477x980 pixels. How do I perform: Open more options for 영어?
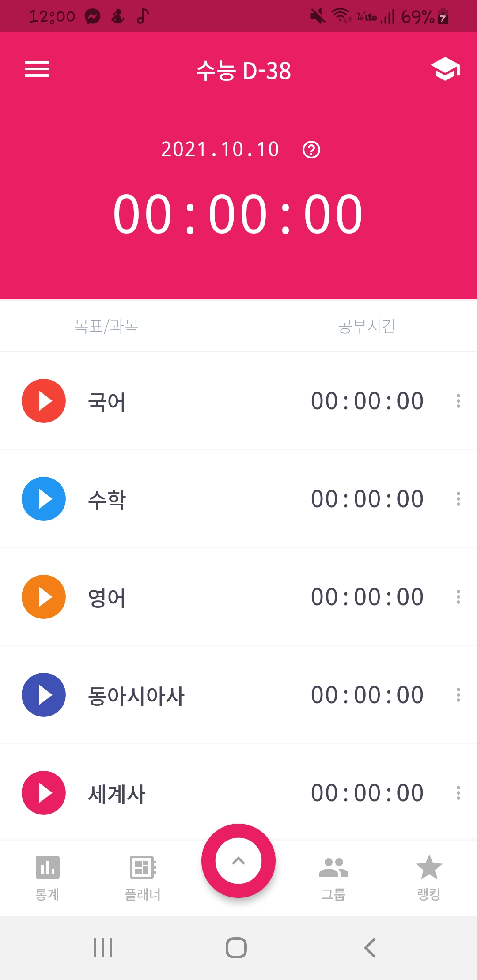click(x=458, y=597)
